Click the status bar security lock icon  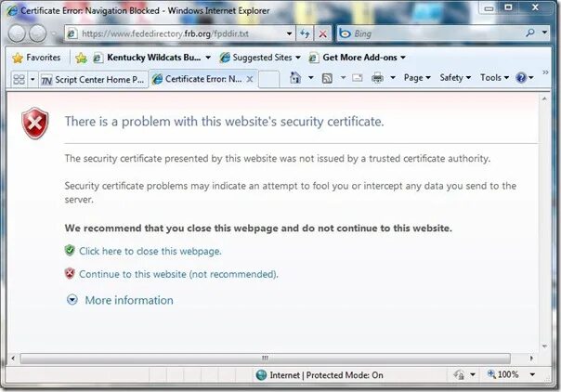click(459, 375)
